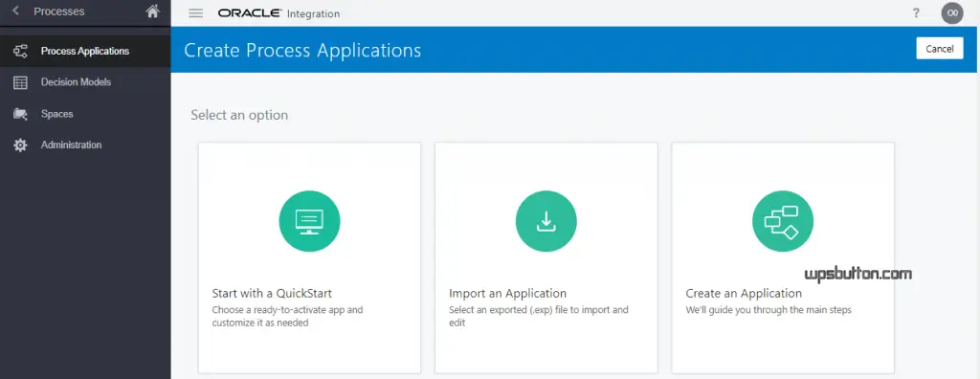This screenshot has width=980, height=379.
Task: Select Process Applications in sidebar
Action: click(85, 52)
